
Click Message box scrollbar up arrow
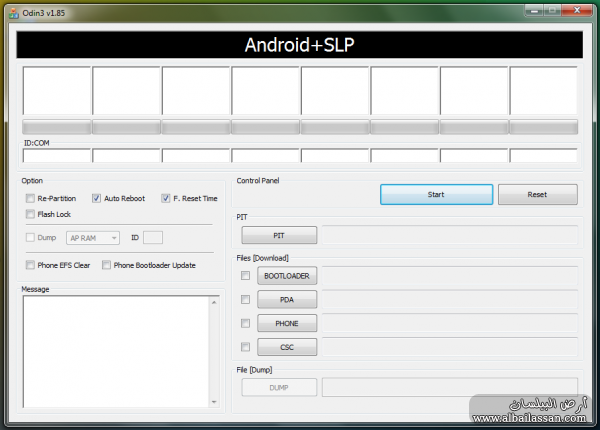point(214,303)
